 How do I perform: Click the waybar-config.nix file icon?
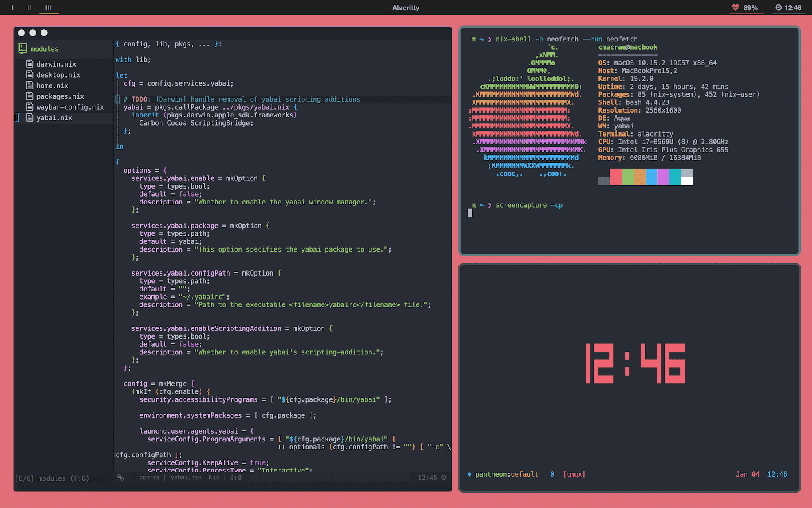point(30,107)
